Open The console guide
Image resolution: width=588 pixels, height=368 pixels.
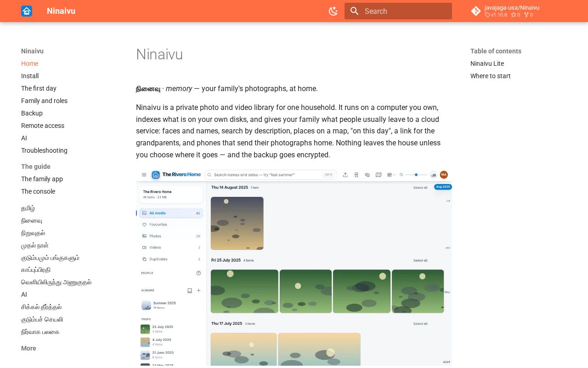pos(38,191)
